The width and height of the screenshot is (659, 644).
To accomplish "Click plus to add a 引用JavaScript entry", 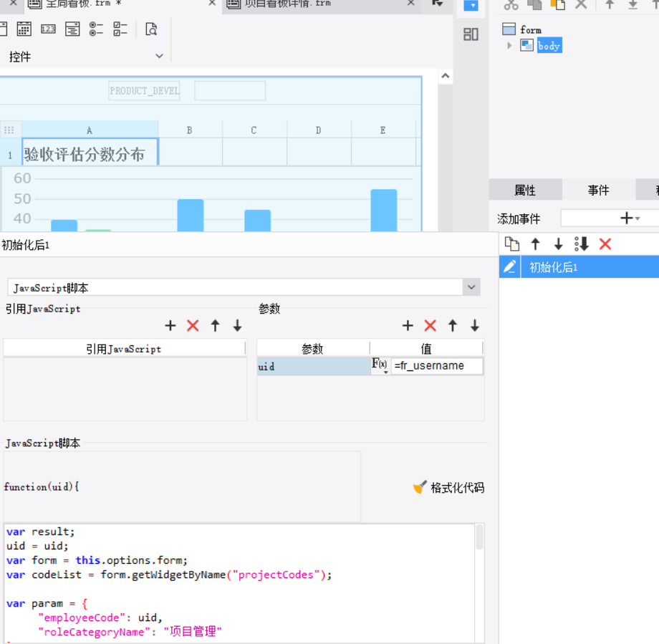I will click(x=170, y=325).
